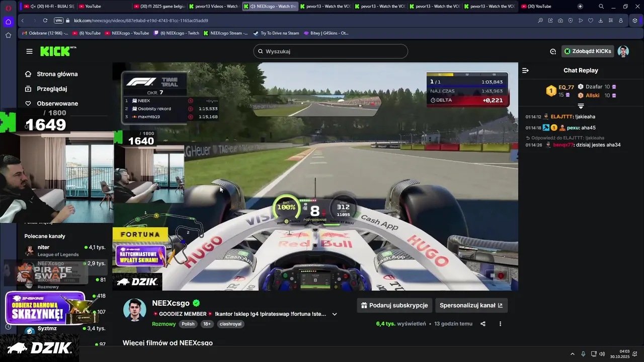Switch to the pevor13 Videos tab
The height and width of the screenshot is (362, 644).
(214, 7)
